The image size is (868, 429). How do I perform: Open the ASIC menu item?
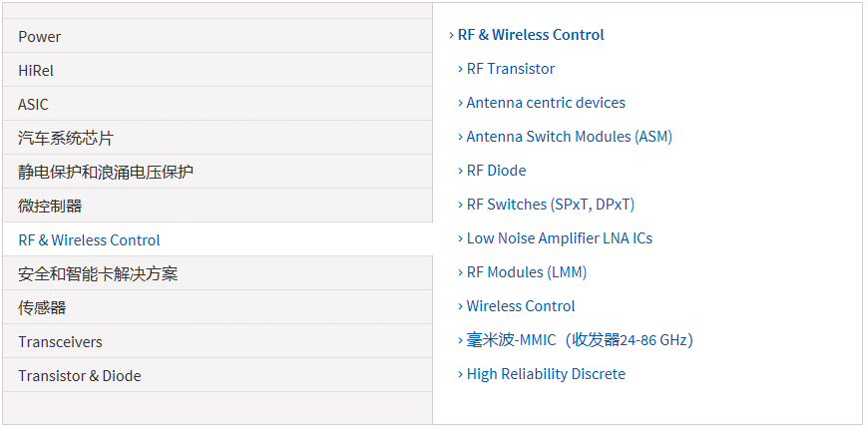tap(33, 105)
